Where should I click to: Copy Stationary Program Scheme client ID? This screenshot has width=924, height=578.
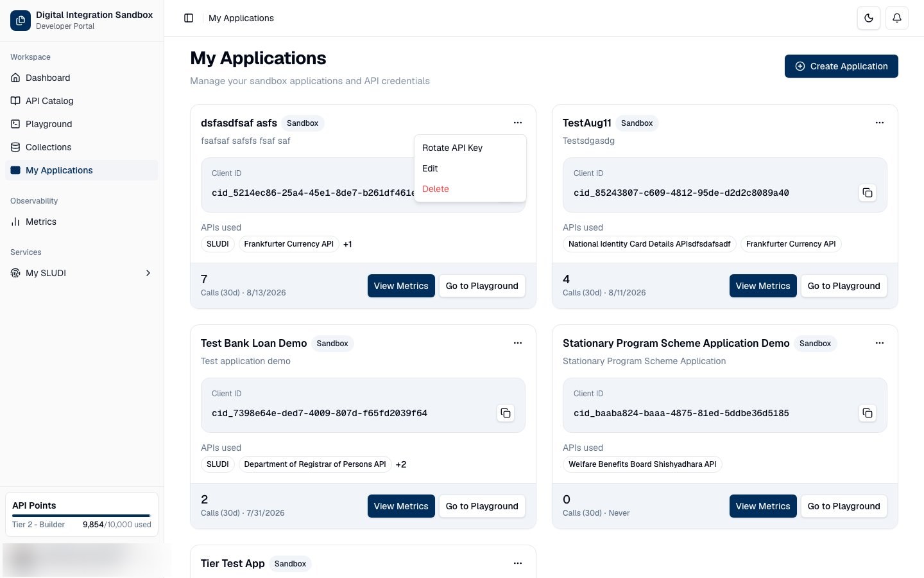point(868,413)
